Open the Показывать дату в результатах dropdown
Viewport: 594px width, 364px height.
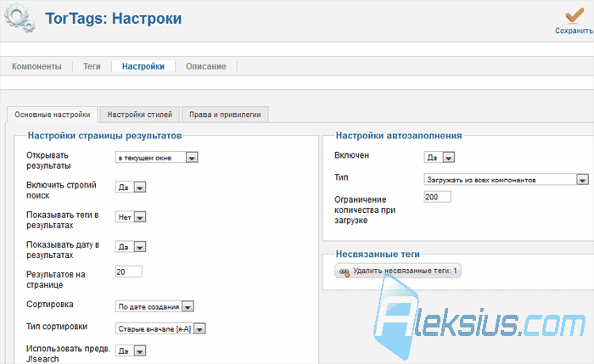pyautogui.click(x=131, y=247)
